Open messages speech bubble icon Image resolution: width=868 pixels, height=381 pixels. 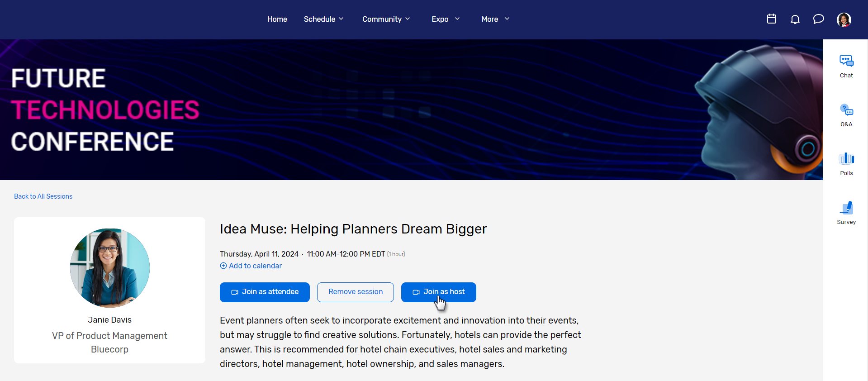818,19
